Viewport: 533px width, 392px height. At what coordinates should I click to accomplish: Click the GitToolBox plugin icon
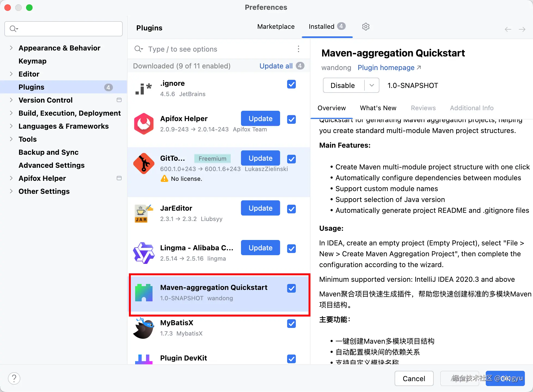tap(144, 163)
